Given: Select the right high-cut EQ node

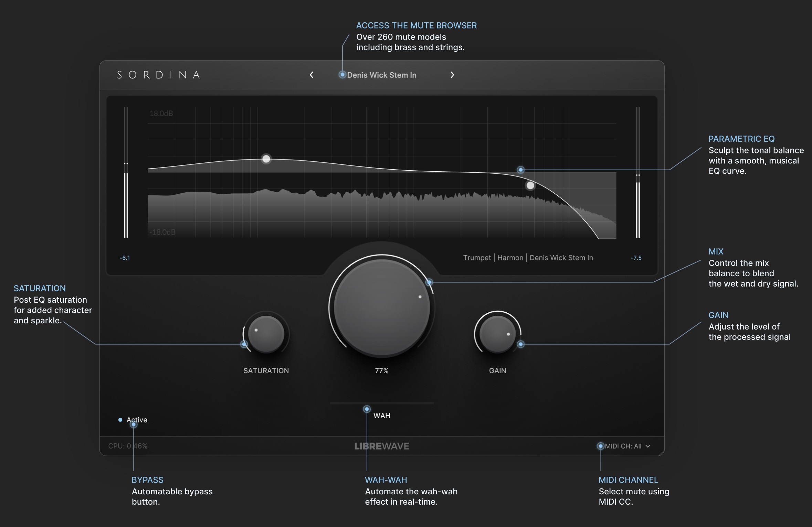Looking at the screenshot, I should click(x=530, y=185).
